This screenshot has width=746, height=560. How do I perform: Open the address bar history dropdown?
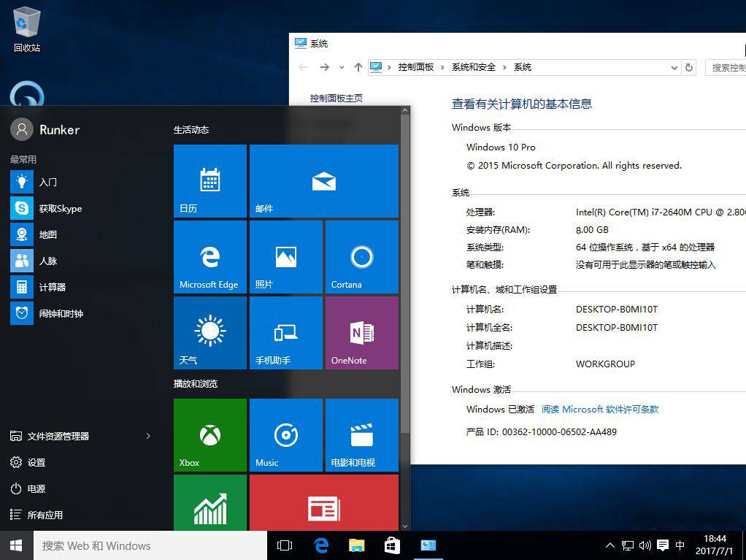(674, 68)
